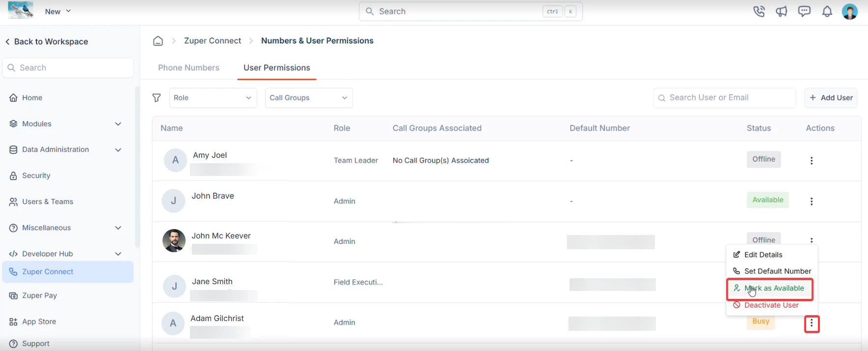Open actions menu for John Brave
This screenshot has height=351, width=868.
tap(812, 202)
